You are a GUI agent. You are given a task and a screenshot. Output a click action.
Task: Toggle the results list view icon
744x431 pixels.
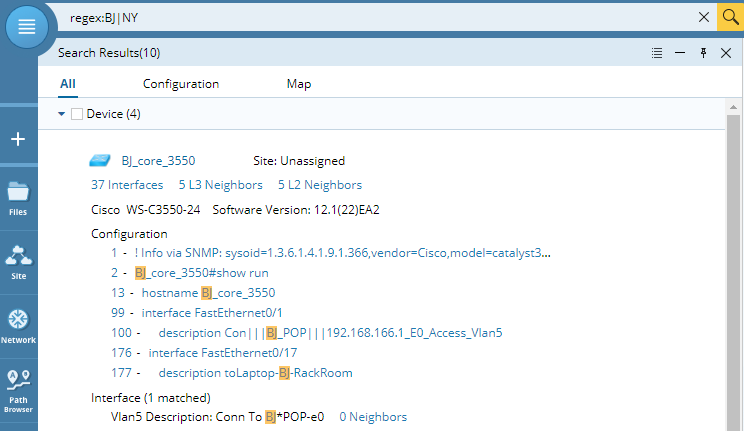[x=657, y=53]
